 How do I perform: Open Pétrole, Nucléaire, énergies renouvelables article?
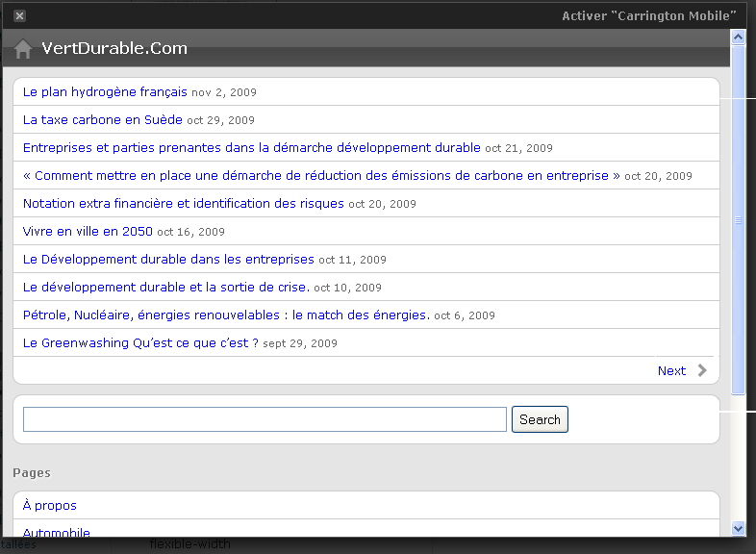click(x=227, y=315)
